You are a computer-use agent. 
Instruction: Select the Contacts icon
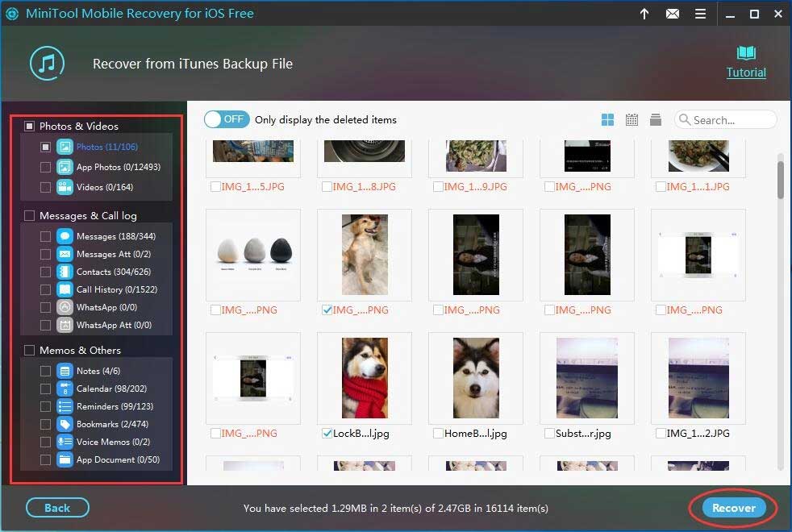point(65,272)
